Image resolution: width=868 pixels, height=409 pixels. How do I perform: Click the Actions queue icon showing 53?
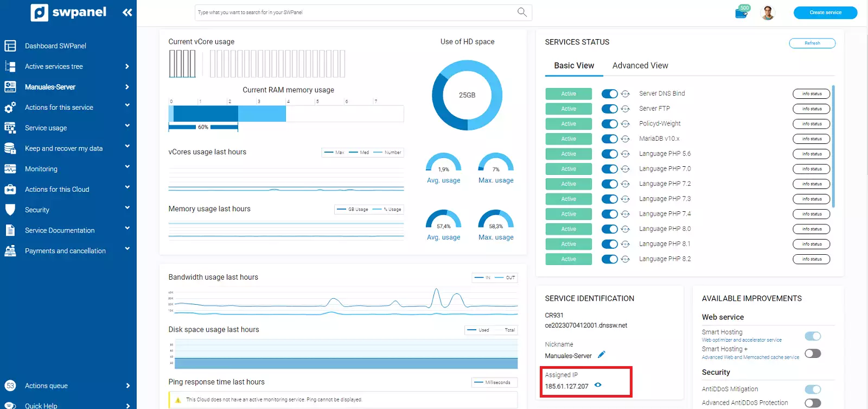click(10, 386)
